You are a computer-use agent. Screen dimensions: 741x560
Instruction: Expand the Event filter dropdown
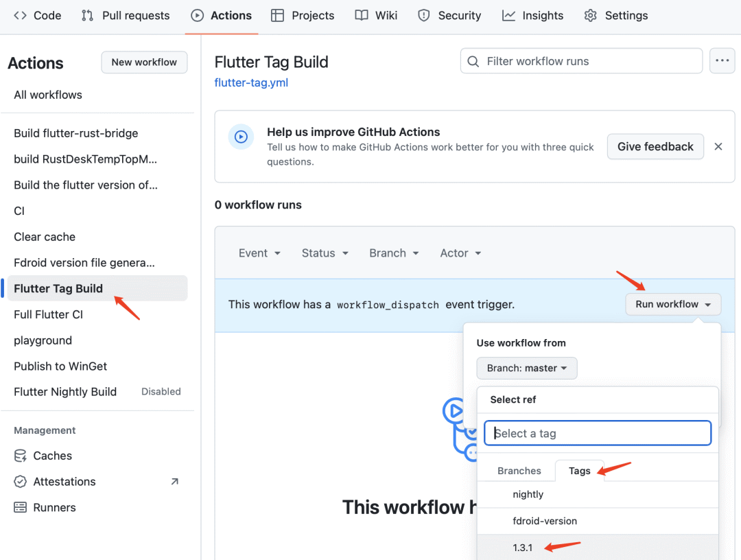point(259,253)
